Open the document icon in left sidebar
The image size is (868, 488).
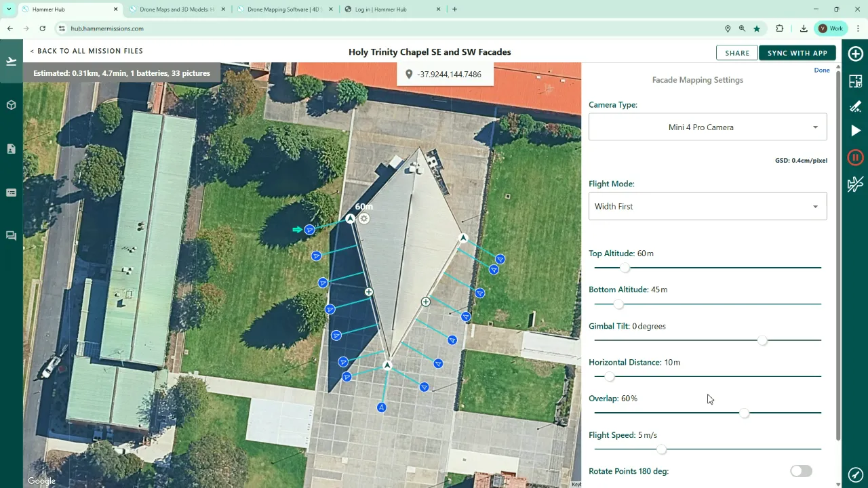(11, 149)
